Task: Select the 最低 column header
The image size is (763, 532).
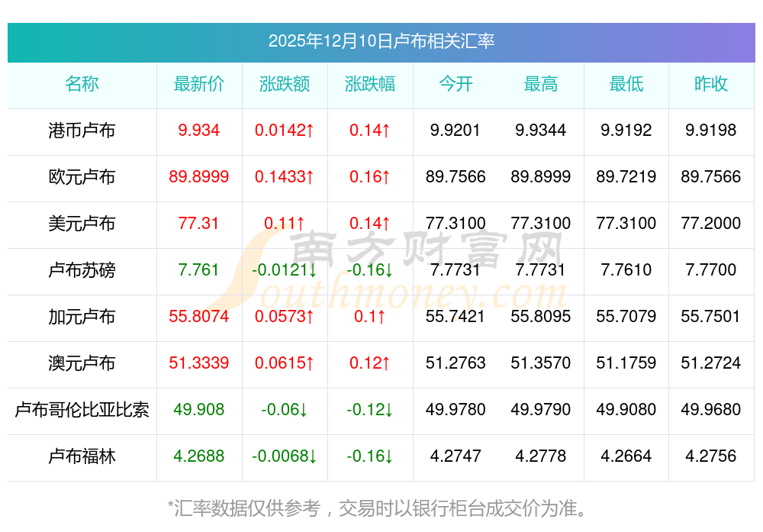Action: [626, 84]
